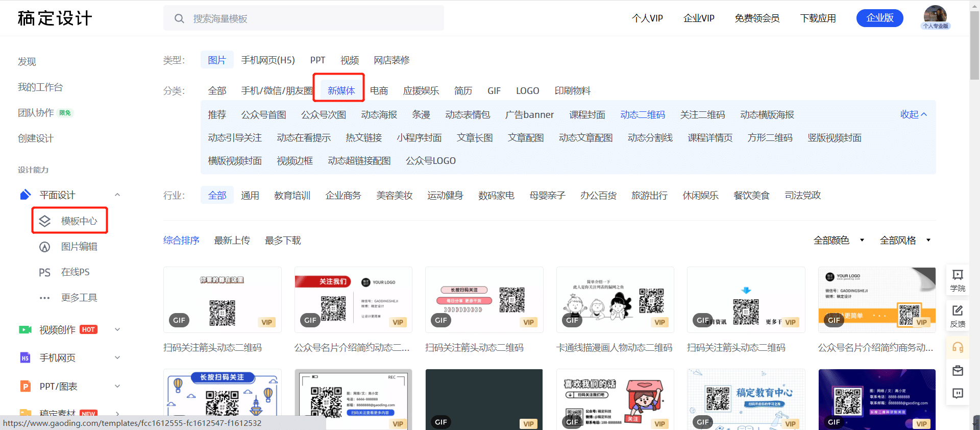Click the 模板中心 layers icon
The image size is (980, 430).
click(45, 221)
